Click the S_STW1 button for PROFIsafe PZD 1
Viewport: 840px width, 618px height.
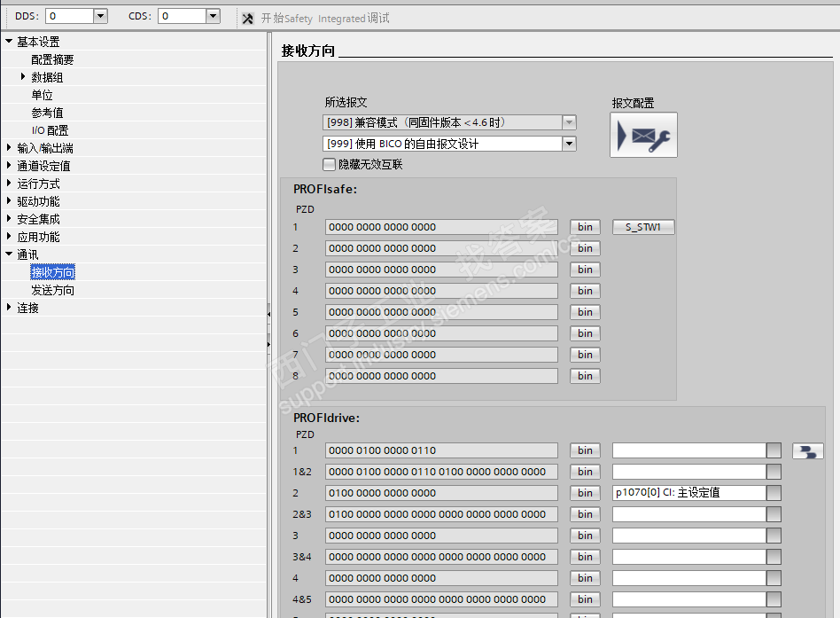(x=643, y=227)
